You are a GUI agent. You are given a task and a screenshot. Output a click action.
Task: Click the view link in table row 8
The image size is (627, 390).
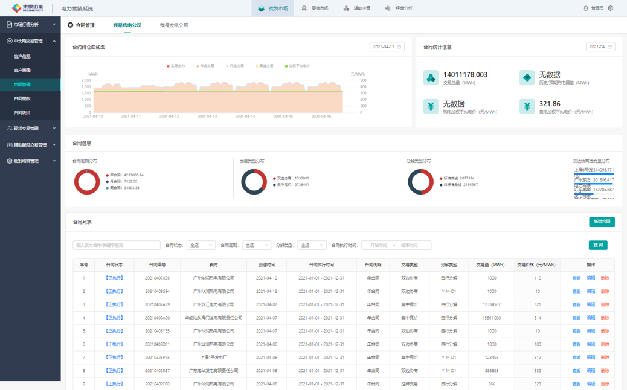point(576,370)
